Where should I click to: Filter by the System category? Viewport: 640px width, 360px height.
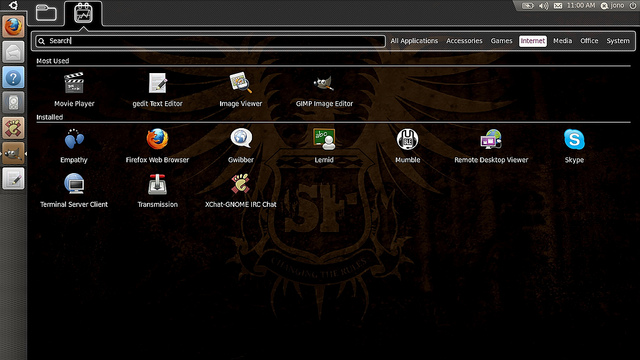(618, 41)
